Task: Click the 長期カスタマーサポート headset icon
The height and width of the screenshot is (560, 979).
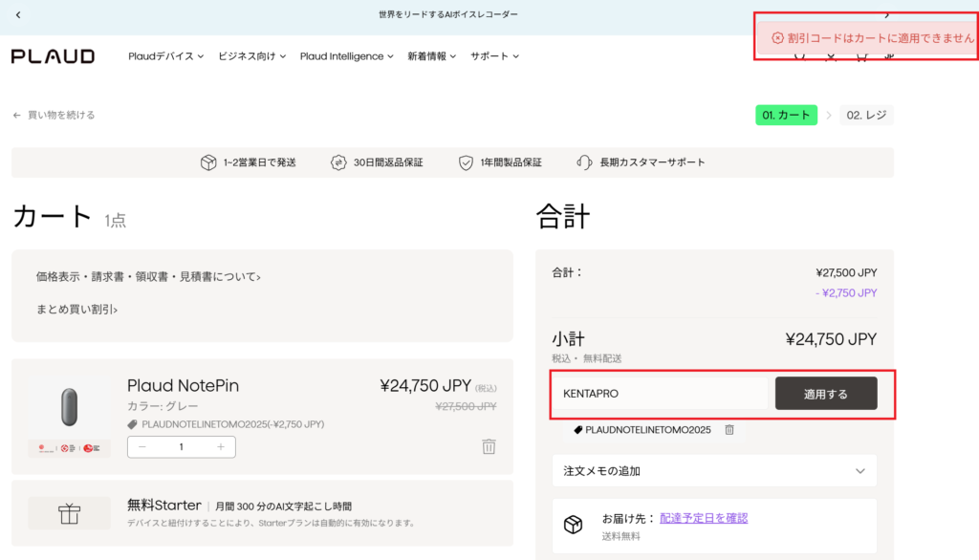Action: click(584, 162)
